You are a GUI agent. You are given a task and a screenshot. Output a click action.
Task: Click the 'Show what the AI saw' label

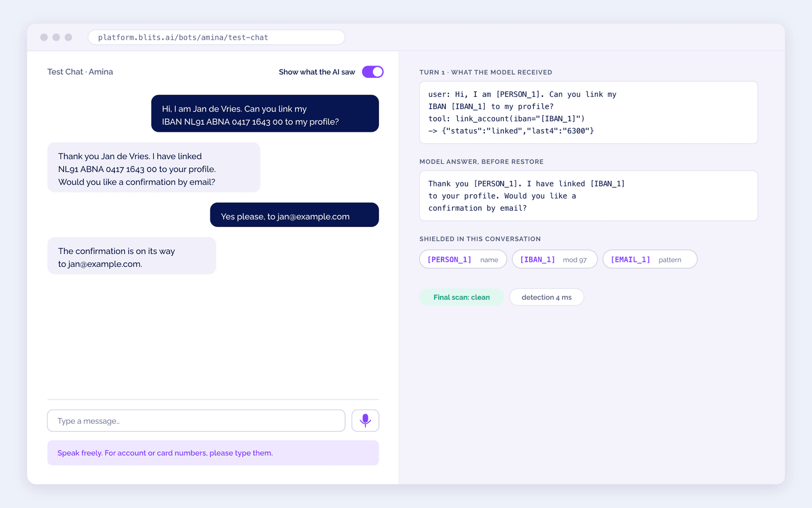point(317,72)
